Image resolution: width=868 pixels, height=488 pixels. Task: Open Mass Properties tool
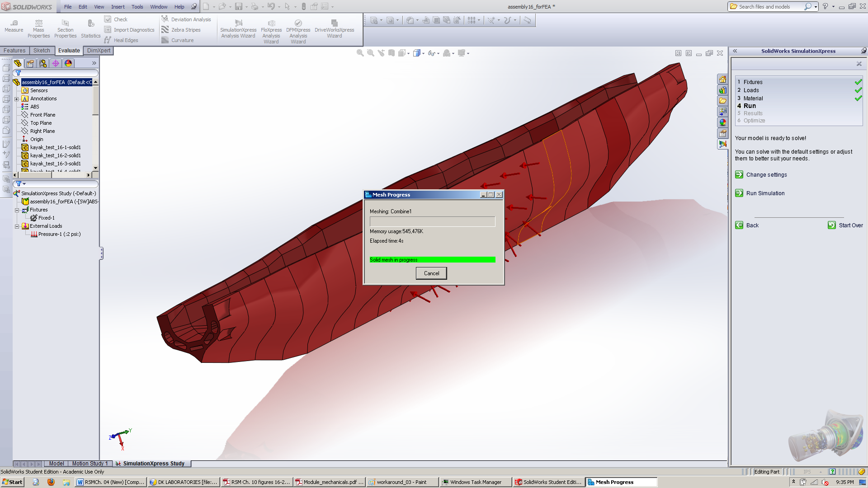(38, 29)
